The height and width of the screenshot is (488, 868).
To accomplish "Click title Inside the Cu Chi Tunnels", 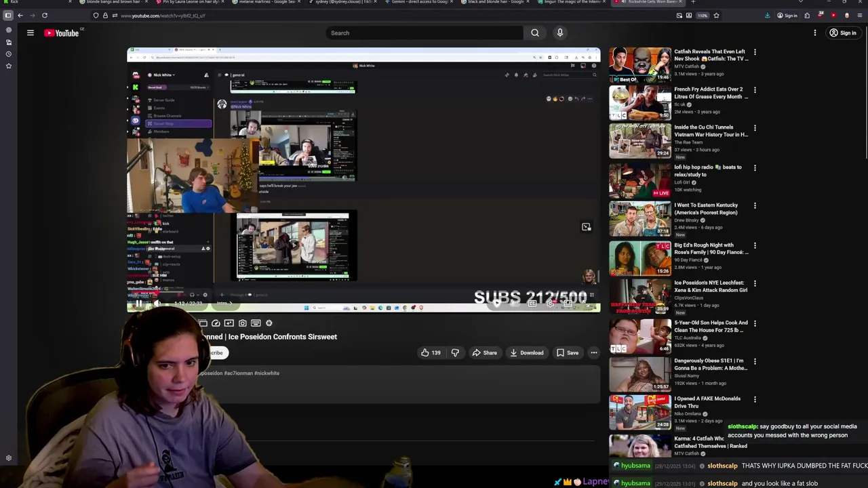I will click(711, 131).
